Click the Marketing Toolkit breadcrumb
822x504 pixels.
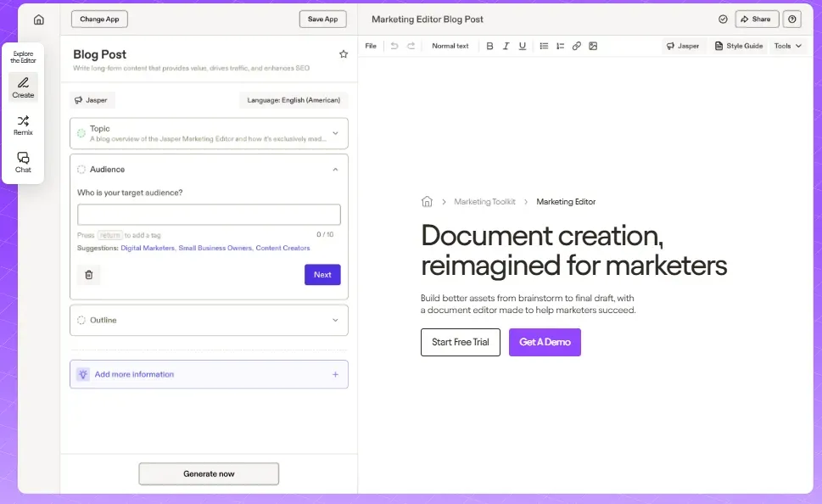(484, 202)
